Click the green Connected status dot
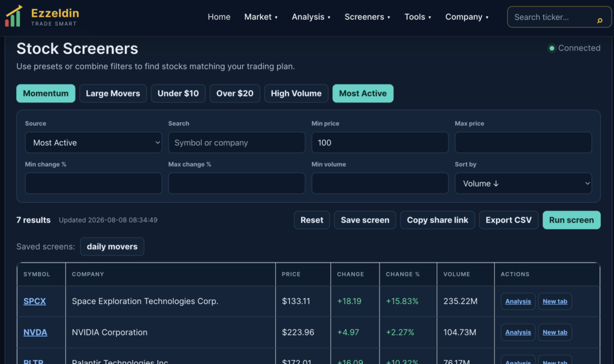 pyautogui.click(x=552, y=48)
